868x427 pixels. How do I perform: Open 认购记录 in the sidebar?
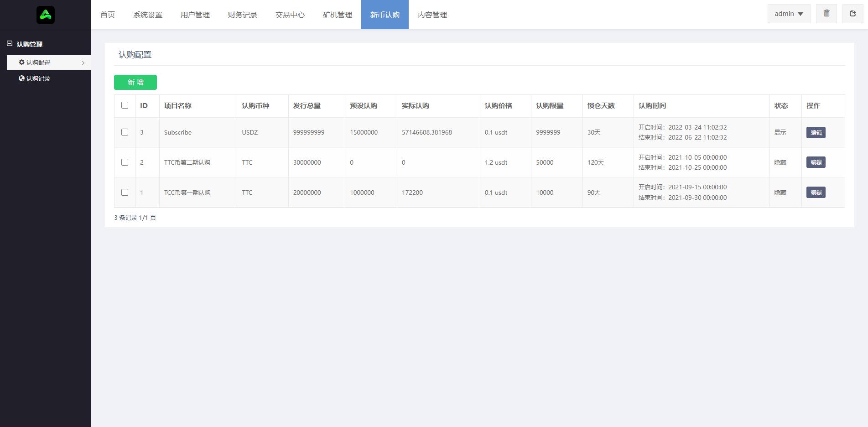pyautogui.click(x=38, y=78)
